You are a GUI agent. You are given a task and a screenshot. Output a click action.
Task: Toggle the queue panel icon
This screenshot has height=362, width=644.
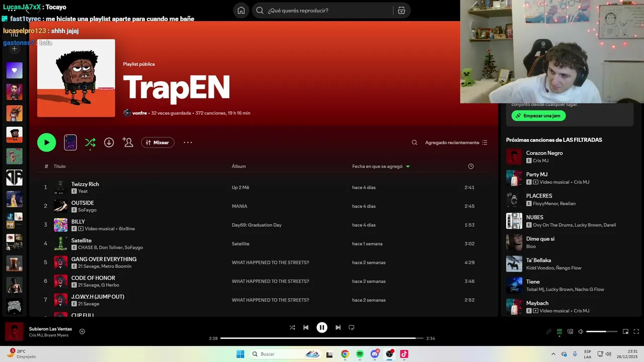pos(559,332)
